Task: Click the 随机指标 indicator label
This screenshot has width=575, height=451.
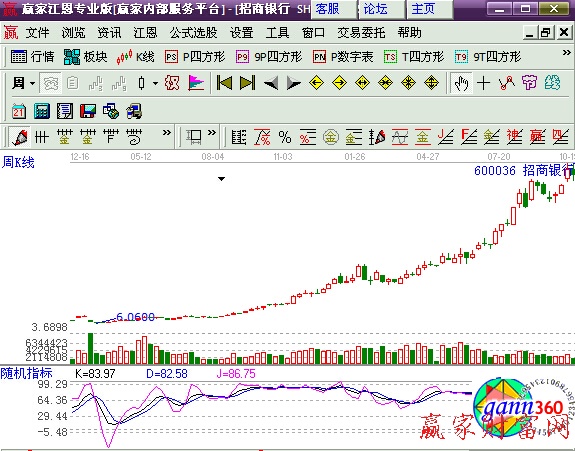Action: click(x=26, y=373)
